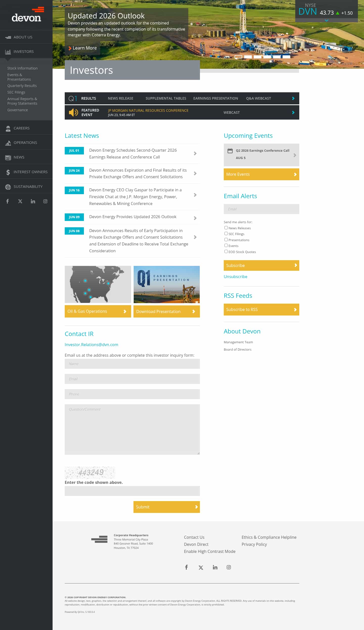Open the Sustainability sidebar menu
Image resolution: width=364 pixels, height=630 pixels.
pyautogui.click(x=26, y=187)
